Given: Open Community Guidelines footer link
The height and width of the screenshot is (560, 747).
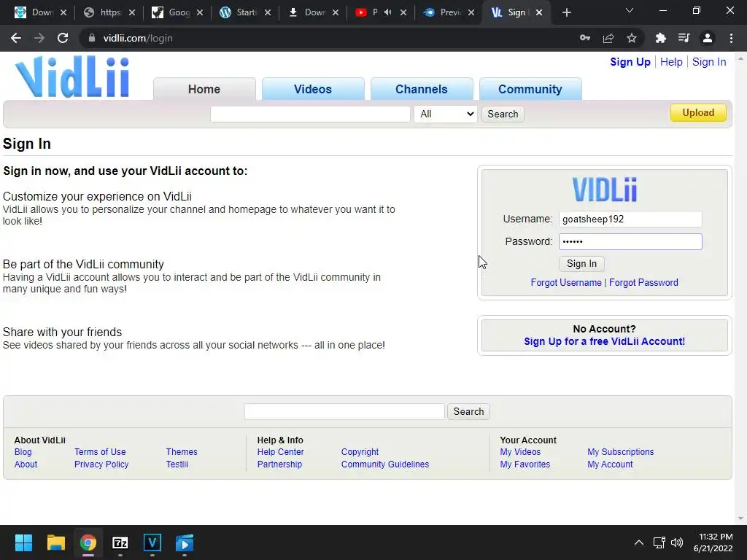Looking at the screenshot, I should coord(385,464).
